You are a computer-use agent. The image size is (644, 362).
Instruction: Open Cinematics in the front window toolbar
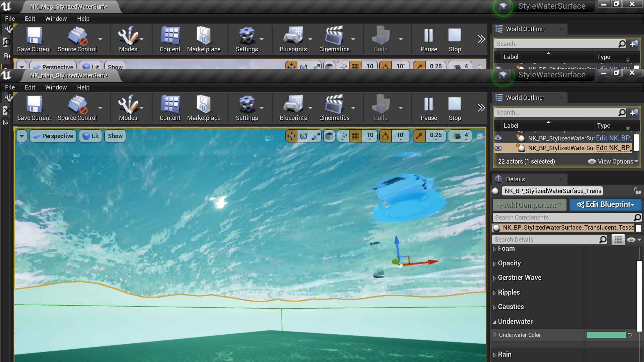point(334,108)
